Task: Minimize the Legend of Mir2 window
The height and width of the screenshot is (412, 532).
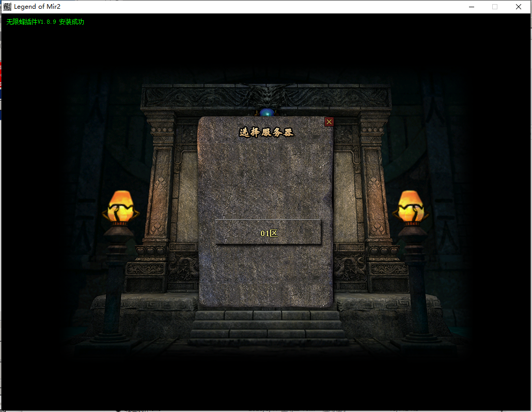Action: (471, 7)
